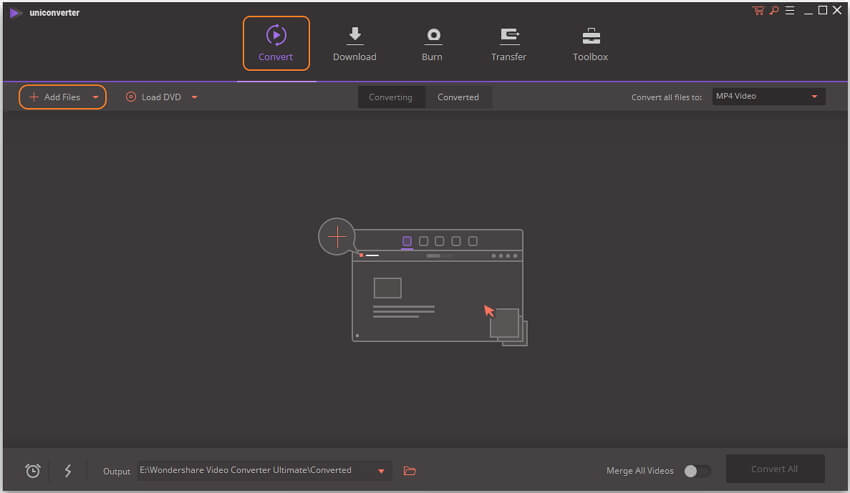The image size is (850, 493).
Task: Toggle Merge All Videos switch
Action: point(696,471)
